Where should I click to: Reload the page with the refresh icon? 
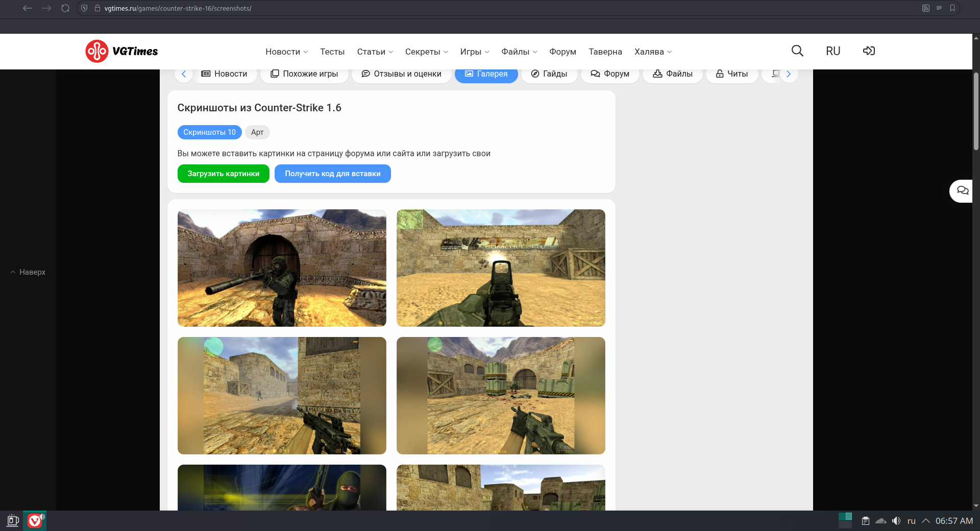65,8
